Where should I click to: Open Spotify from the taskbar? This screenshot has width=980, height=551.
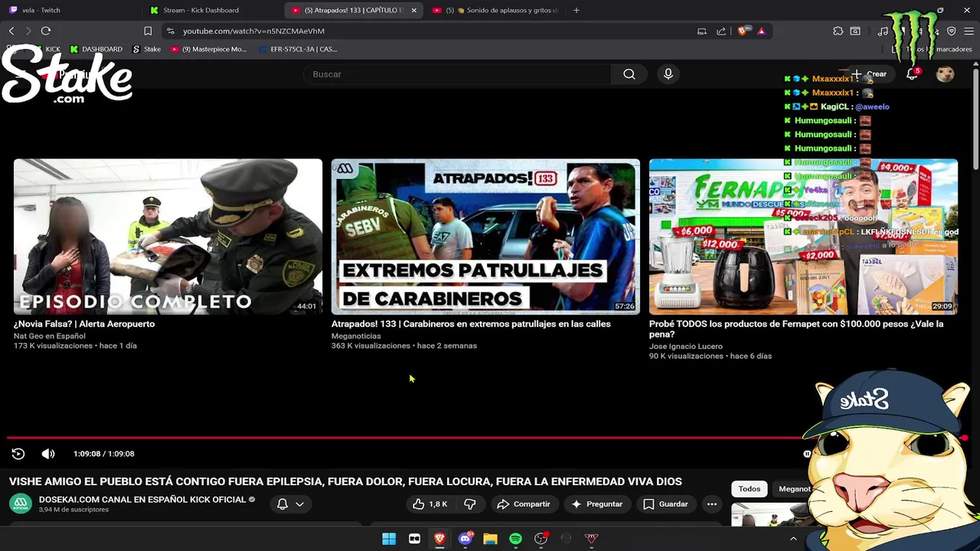[515, 539]
